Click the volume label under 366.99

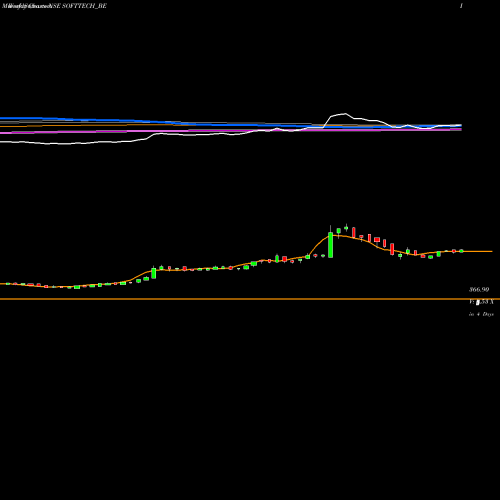(481, 302)
